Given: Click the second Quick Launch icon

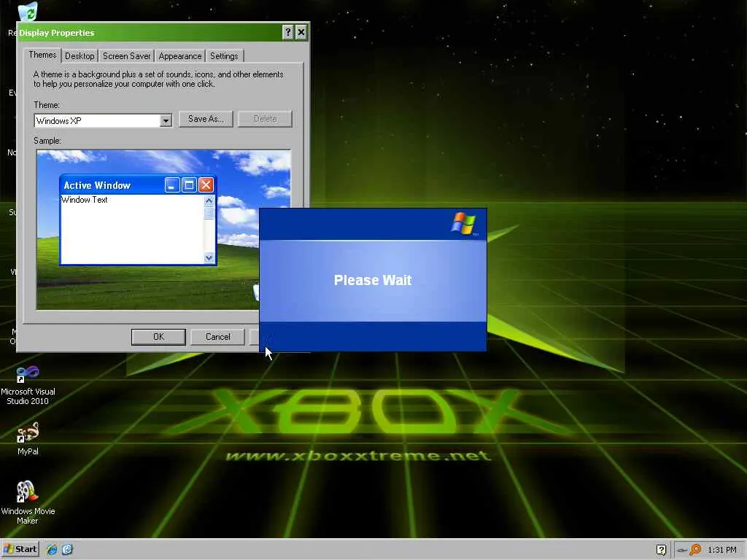Looking at the screenshot, I should [x=67, y=550].
